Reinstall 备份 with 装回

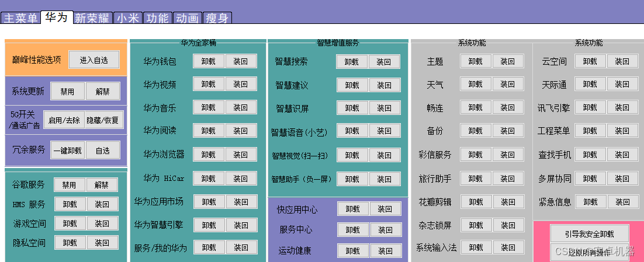click(x=508, y=131)
